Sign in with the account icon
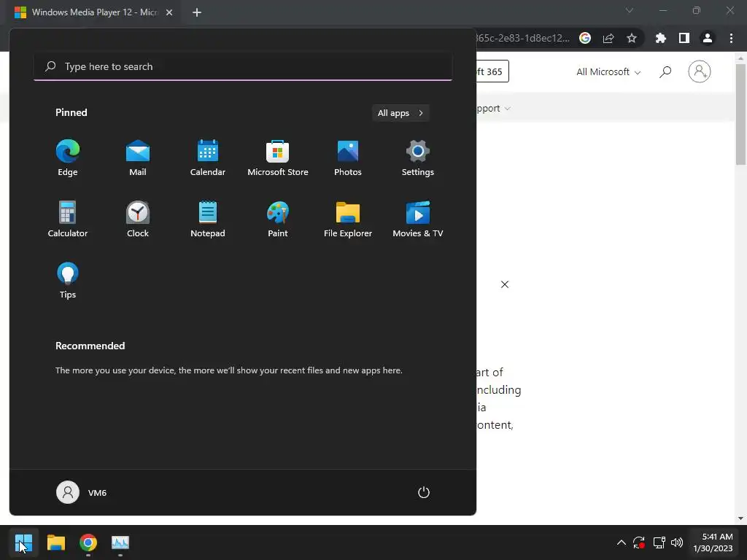Screen dimensions: 747x560 coord(700,71)
